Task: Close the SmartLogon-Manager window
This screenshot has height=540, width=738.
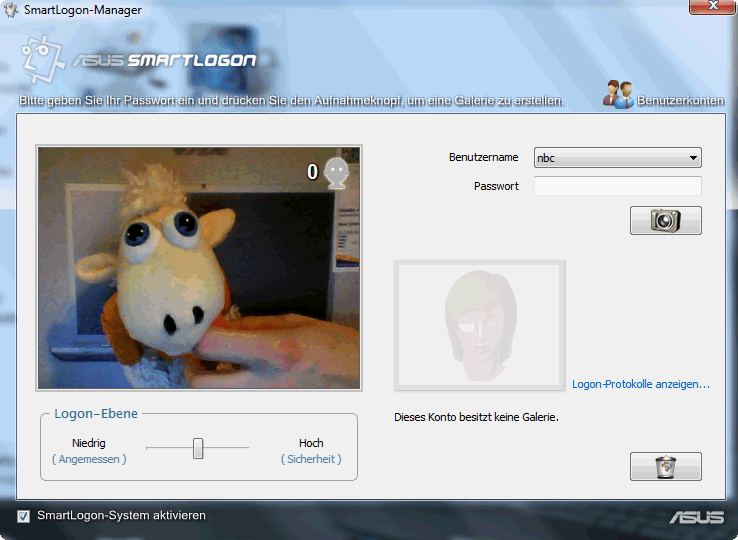Action: (x=713, y=6)
